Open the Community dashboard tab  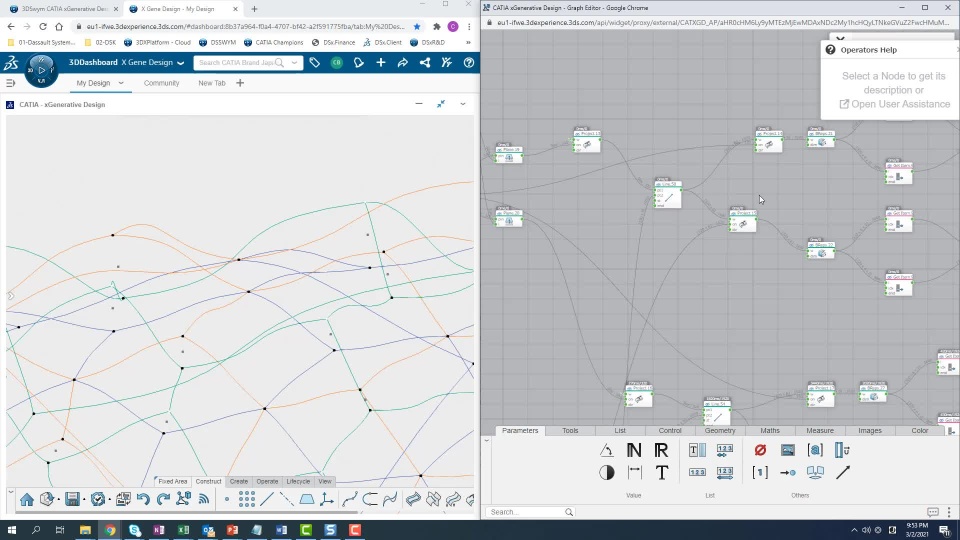(162, 83)
